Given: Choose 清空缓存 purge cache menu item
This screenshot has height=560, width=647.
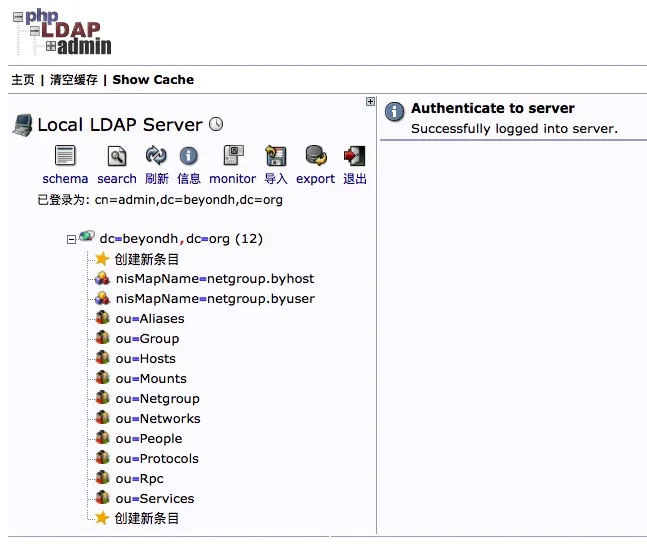Looking at the screenshot, I should click(x=74, y=79).
